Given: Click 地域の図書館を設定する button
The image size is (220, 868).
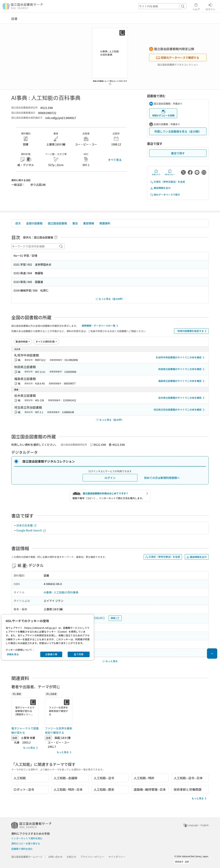Looking at the screenshot, I should [191, 331].
